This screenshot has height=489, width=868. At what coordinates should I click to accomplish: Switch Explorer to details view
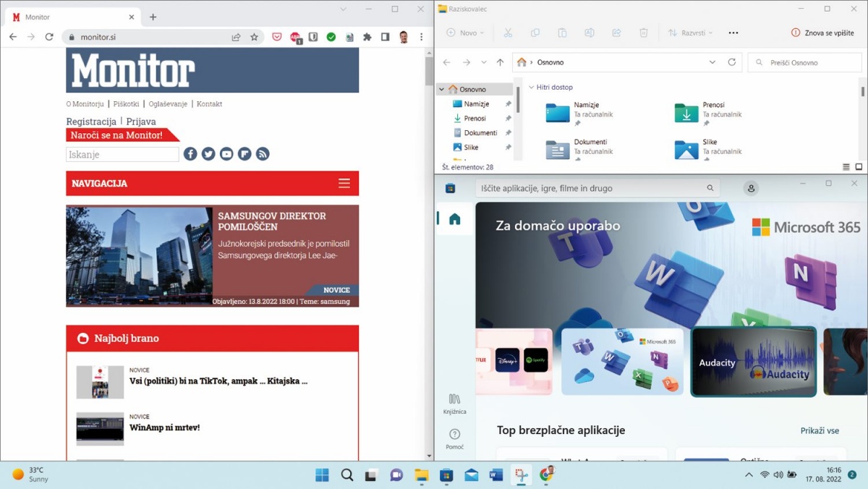click(846, 166)
